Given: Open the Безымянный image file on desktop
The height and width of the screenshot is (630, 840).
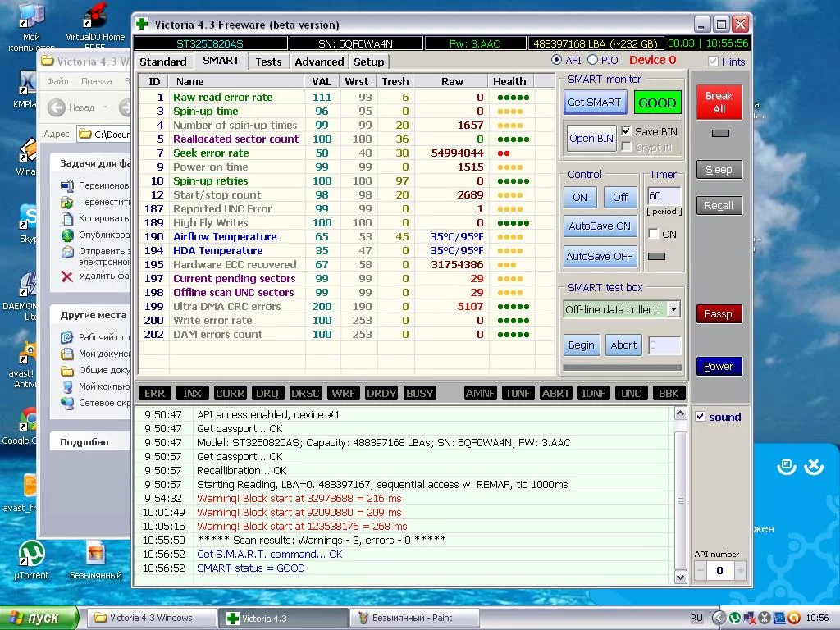Looking at the screenshot, I should 95,559.
